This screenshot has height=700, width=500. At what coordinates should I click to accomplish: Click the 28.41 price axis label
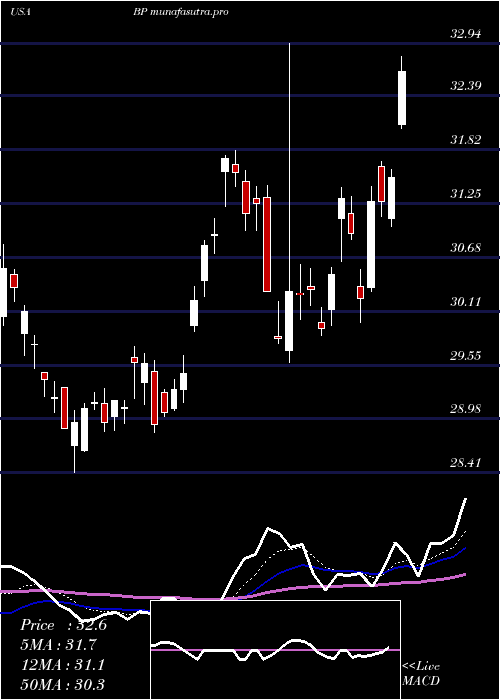pyautogui.click(x=466, y=462)
